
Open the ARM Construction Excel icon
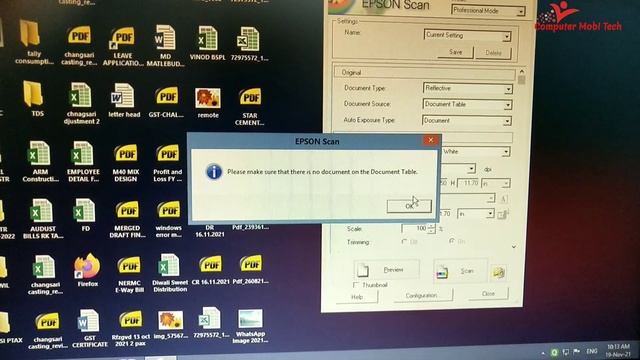(x=40, y=161)
